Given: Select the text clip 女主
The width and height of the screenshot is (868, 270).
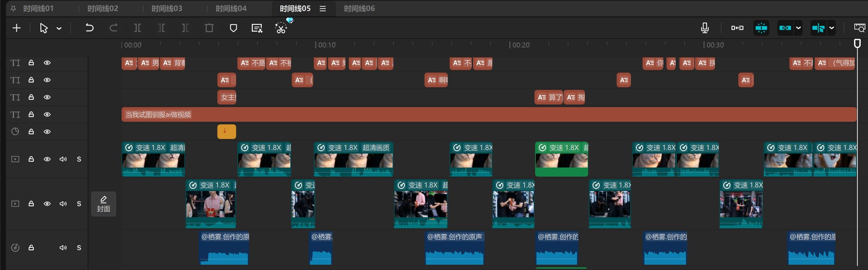Looking at the screenshot, I should coord(227,97).
